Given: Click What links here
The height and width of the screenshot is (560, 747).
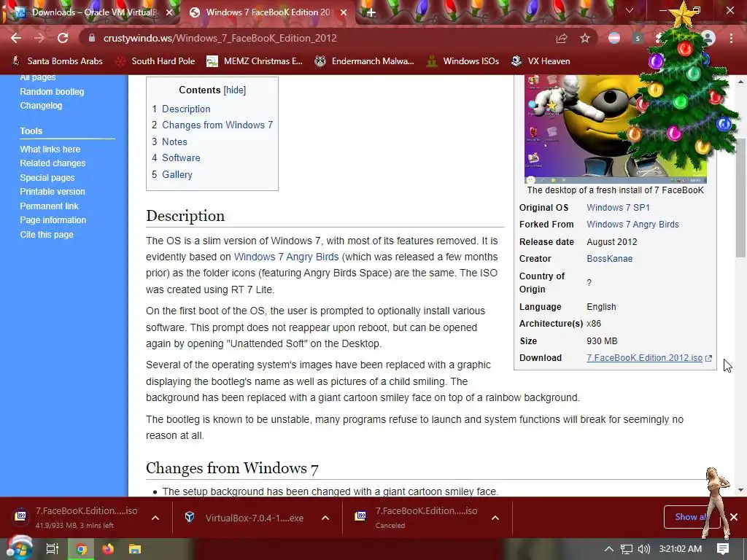Looking at the screenshot, I should pos(50,149).
